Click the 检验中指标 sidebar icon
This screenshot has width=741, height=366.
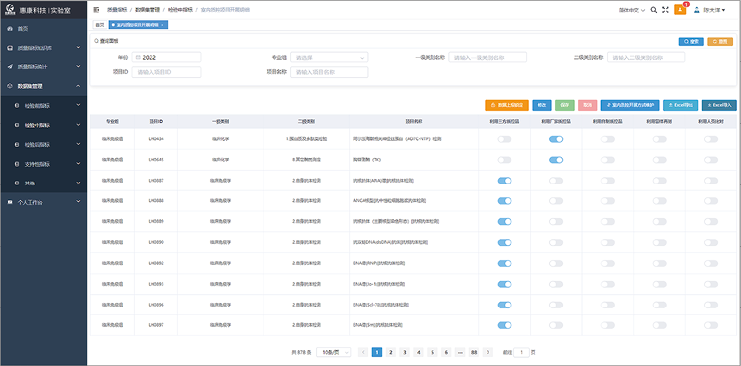click(18, 125)
